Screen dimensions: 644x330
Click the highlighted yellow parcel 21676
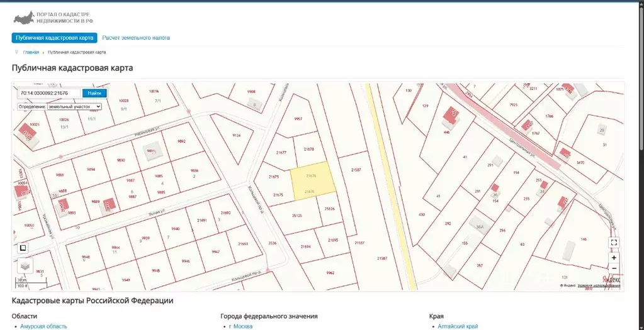(313, 181)
